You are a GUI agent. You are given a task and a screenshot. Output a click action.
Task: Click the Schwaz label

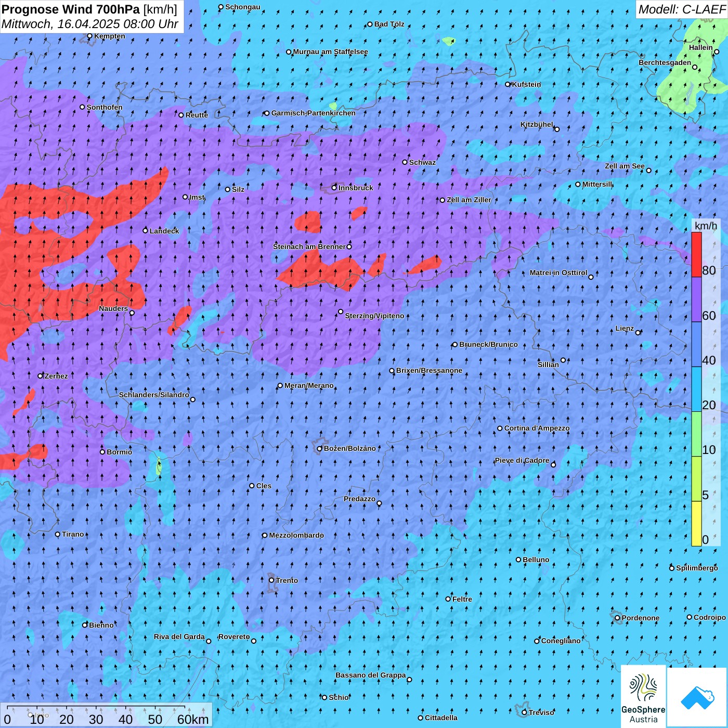tap(422, 162)
